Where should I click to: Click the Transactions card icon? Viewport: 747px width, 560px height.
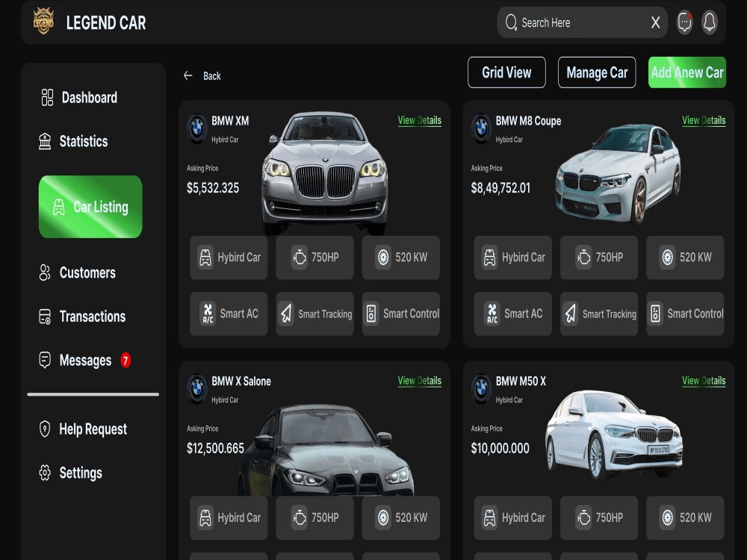45,317
